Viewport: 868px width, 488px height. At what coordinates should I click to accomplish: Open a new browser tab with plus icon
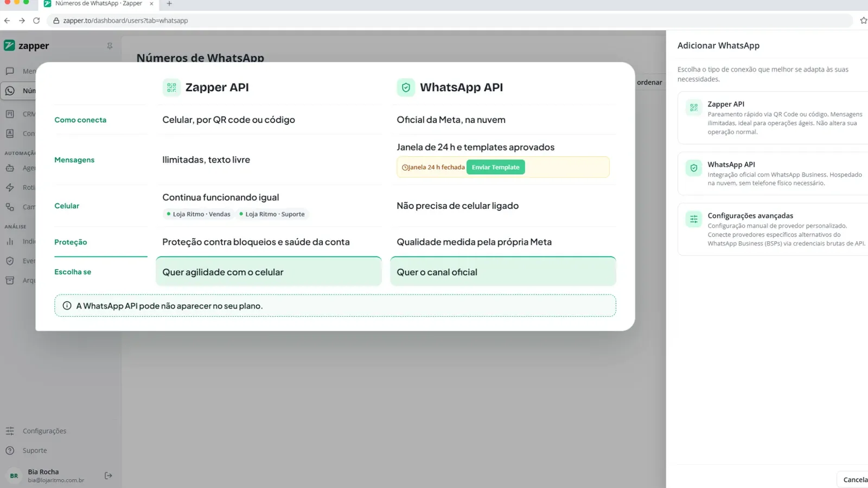coord(169,3)
